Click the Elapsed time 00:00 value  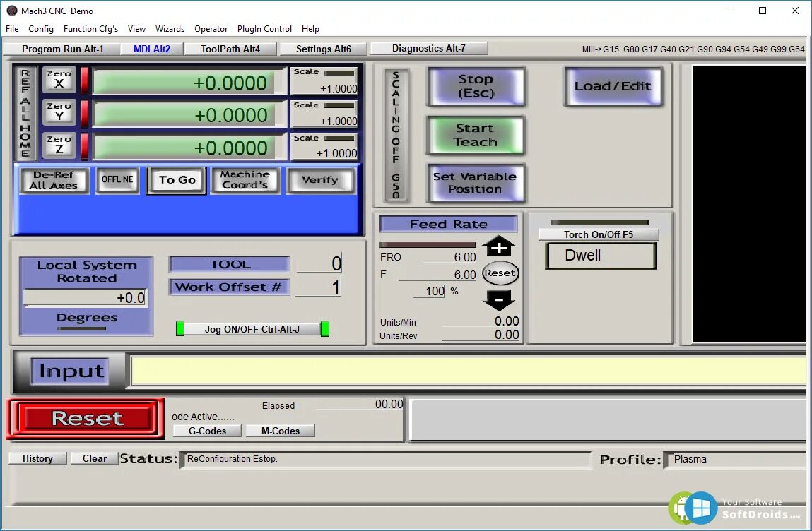[x=389, y=404]
